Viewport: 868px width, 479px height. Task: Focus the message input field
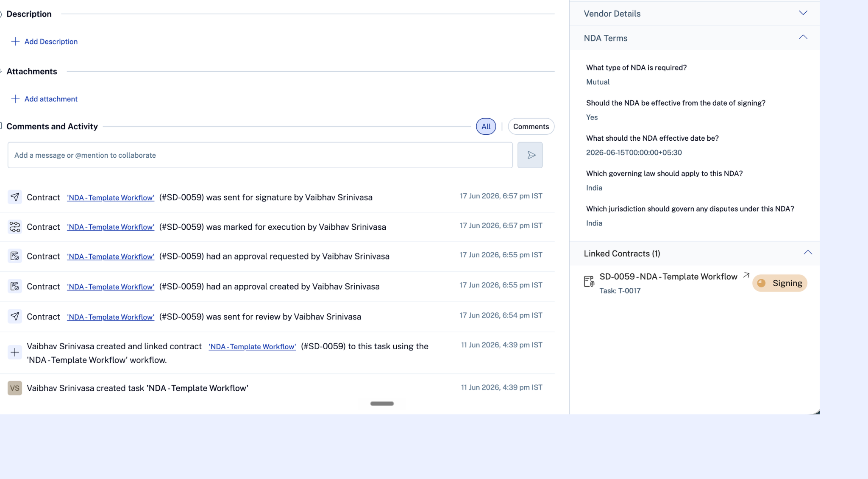click(260, 155)
